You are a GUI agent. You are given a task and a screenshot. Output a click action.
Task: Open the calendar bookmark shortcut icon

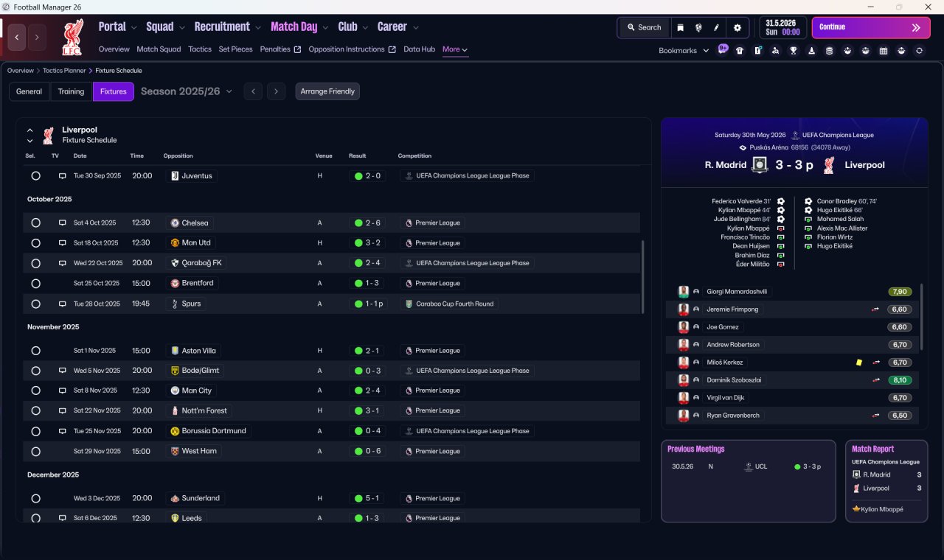[884, 51]
